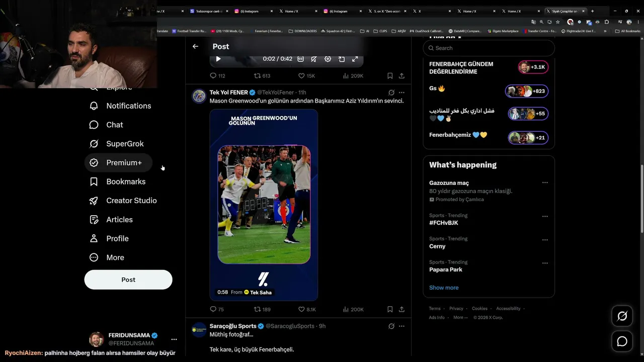Like the post with 8.1K likes

coord(307,310)
